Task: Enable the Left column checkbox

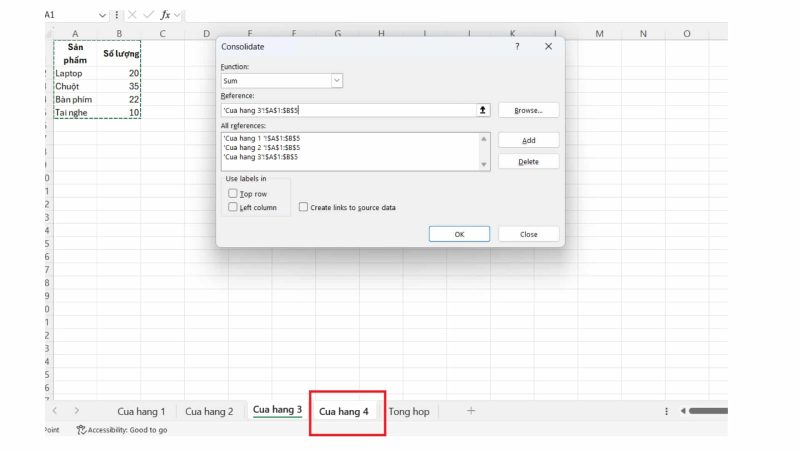Action: point(233,207)
